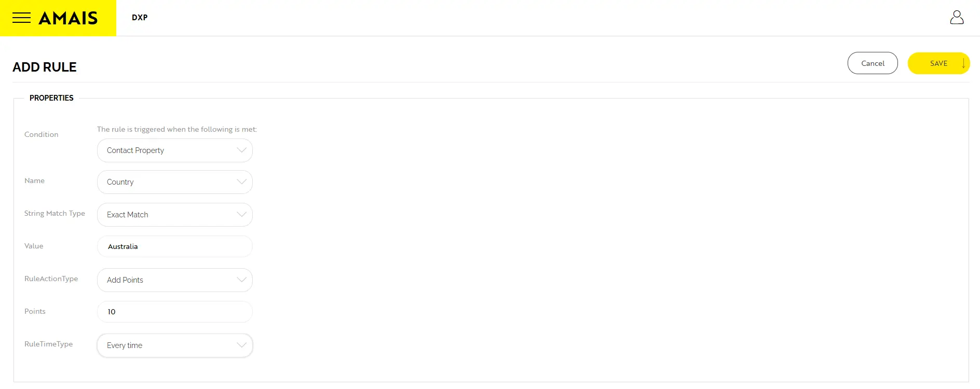Open the Name dropdown showing Country
The height and width of the screenshot is (389, 980).
(175, 182)
